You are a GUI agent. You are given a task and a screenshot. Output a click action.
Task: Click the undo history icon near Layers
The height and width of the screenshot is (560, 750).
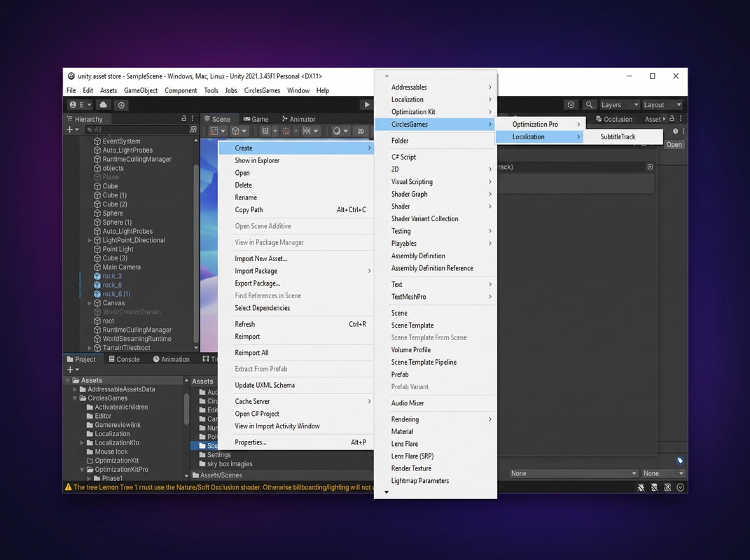(x=571, y=105)
